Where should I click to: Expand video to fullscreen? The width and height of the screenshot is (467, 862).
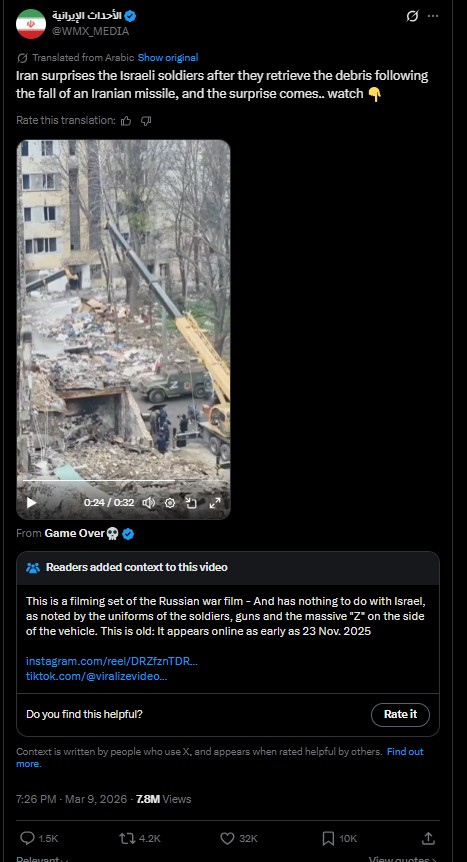(215, 502)
